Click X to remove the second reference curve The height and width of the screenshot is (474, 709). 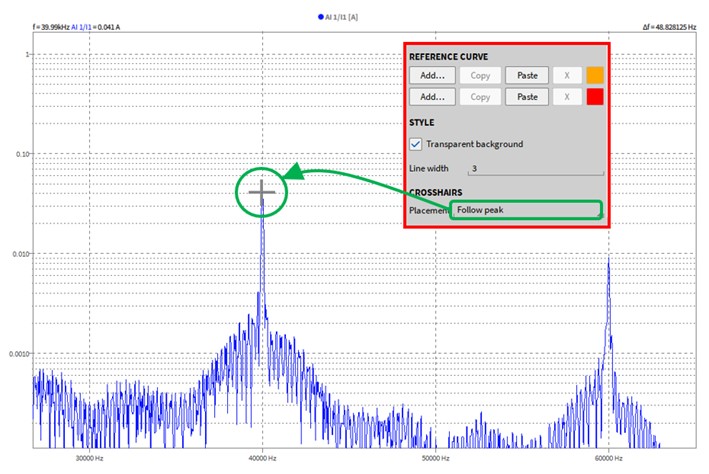(566, 97)
